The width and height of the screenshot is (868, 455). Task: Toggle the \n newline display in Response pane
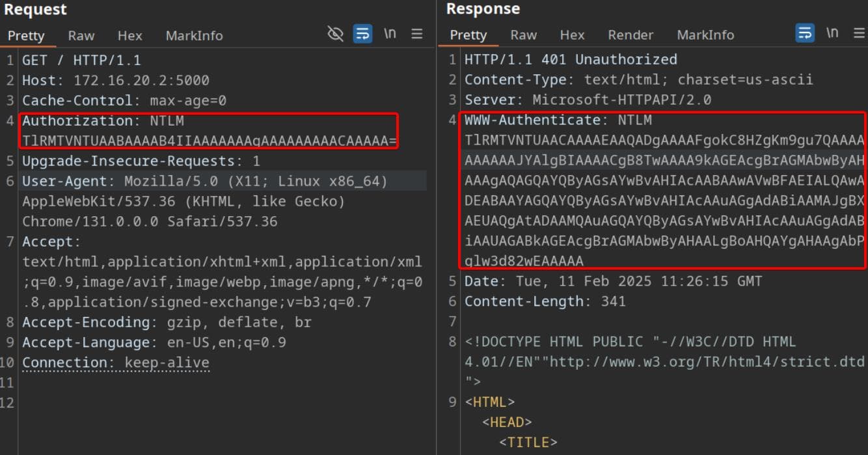[x=832, y=33]
